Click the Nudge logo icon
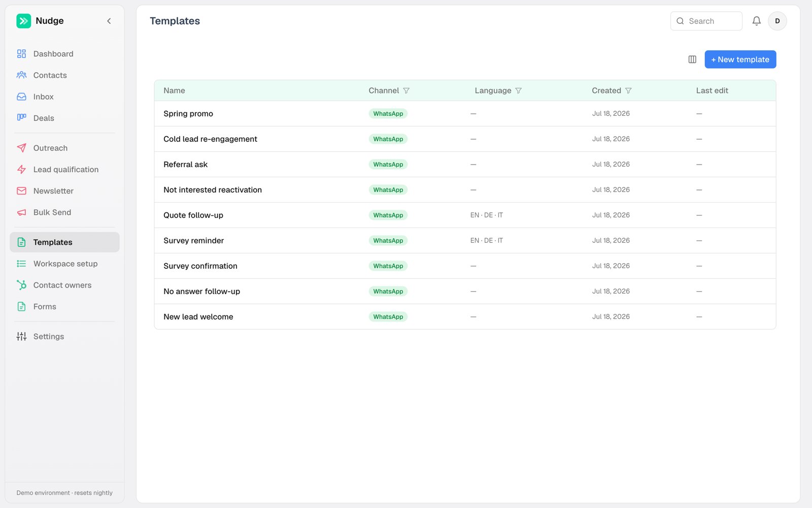Viewport: 812px width, 508px height. coord(23,21)
